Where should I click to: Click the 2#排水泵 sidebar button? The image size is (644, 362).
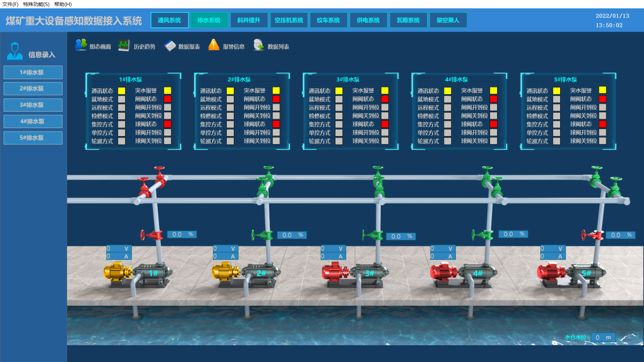click(33, 89)
